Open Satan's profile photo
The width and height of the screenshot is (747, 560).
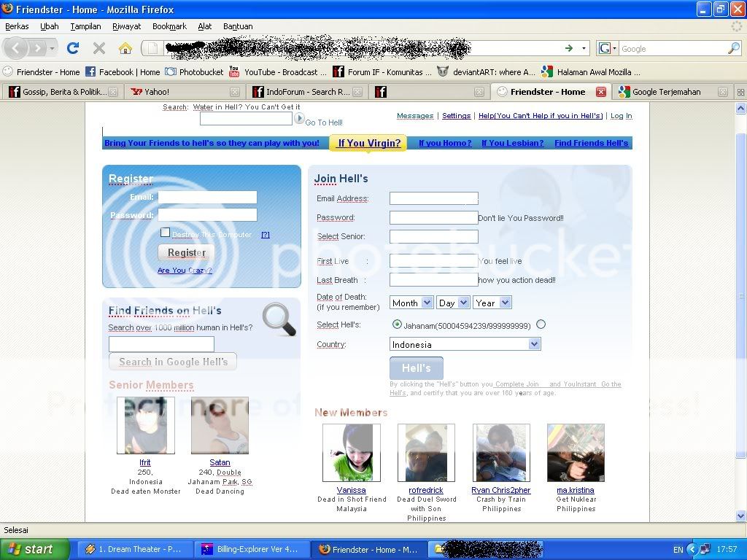[x=220, y=425]
